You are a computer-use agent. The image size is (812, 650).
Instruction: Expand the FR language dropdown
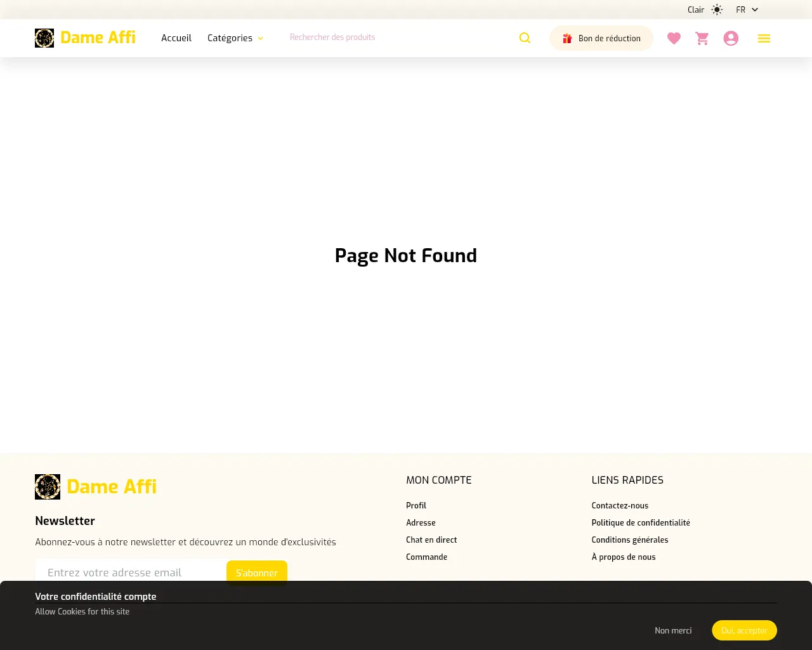point(747,10)
